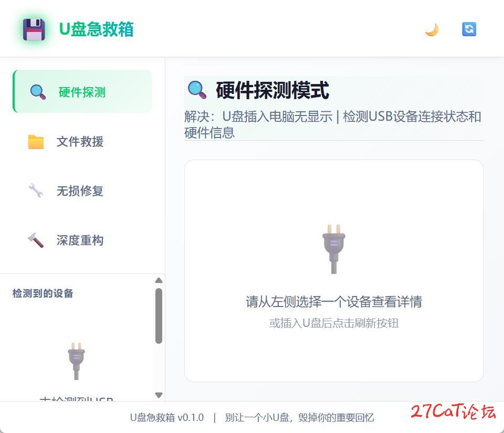This screenshot has width=504, height=433.
Task: Click the device list scrollbar up arrow
Action: pos(159,280)
